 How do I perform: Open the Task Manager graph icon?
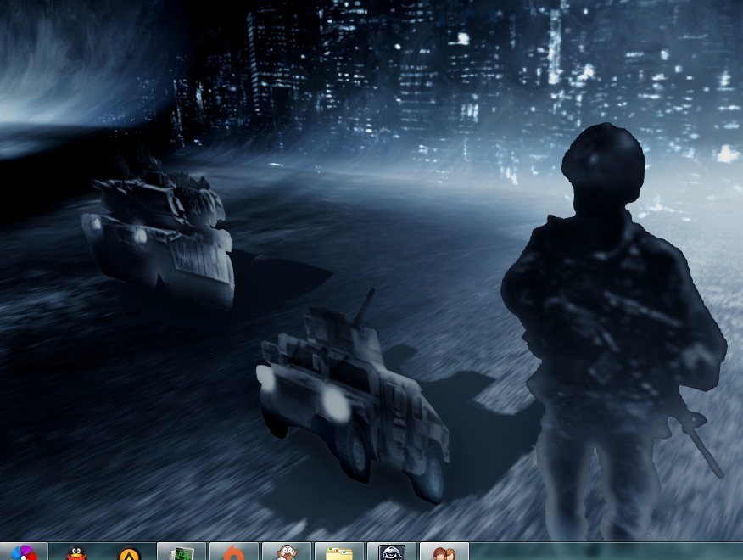[182, 552]
